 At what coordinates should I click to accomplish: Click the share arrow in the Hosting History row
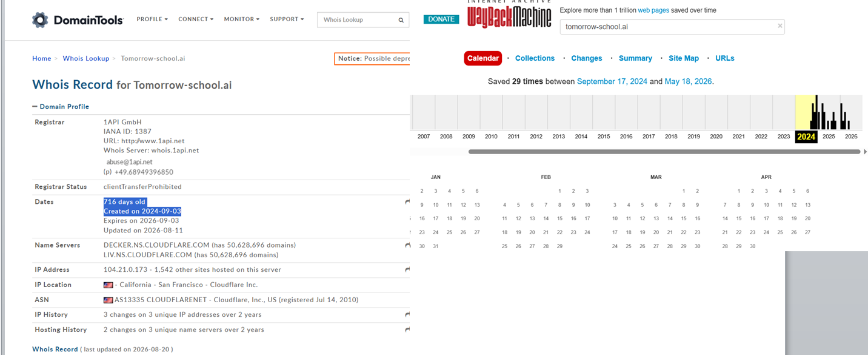coord(407,330)
